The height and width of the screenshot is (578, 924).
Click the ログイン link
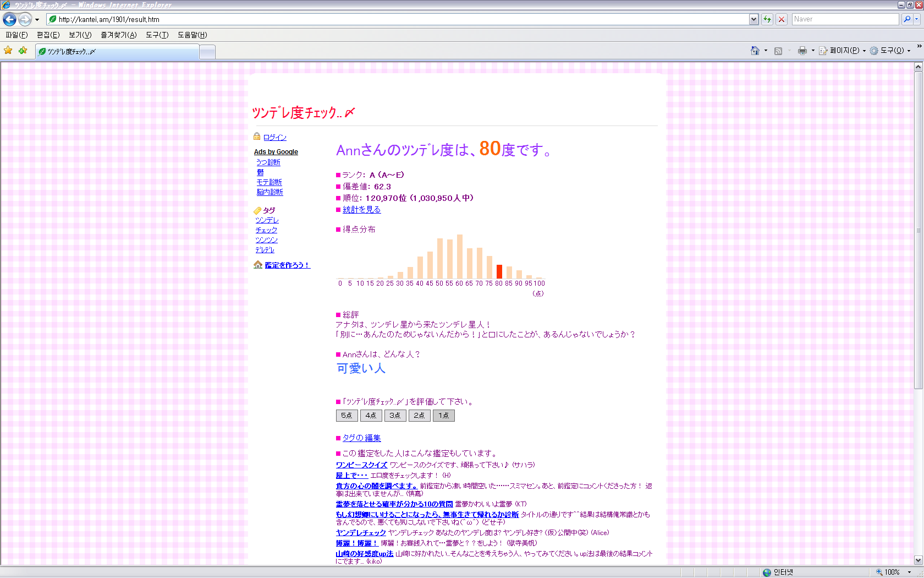click(274, 137)
